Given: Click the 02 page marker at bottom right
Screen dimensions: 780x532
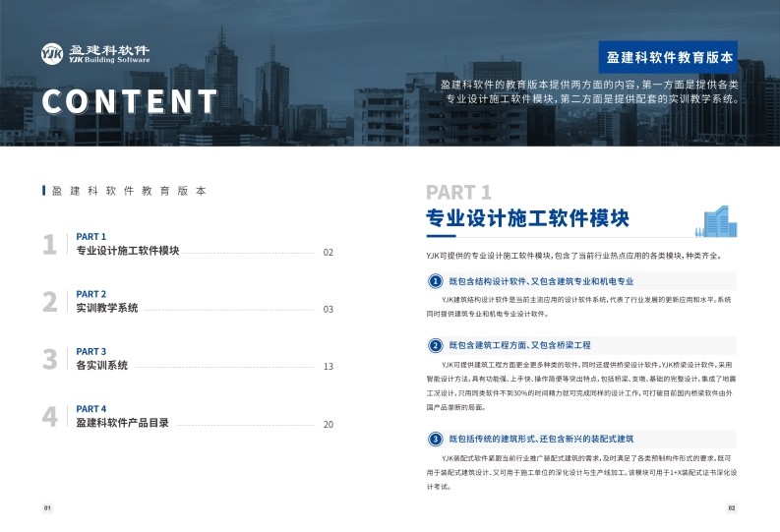Looking at the screenshot, I should tap(731, 508).
